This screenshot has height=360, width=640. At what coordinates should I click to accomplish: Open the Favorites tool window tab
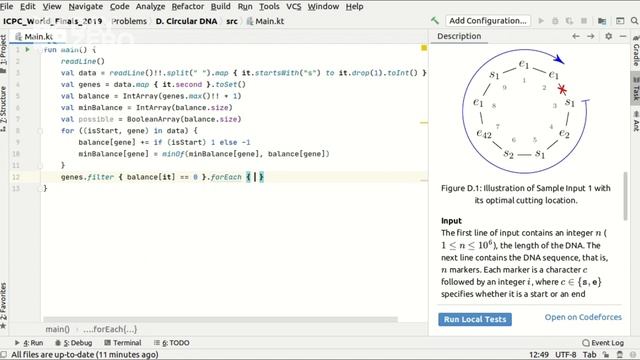tap(3, 305)
